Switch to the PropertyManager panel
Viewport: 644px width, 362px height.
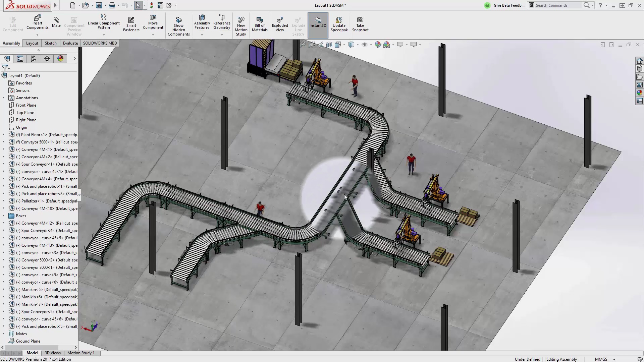point(20,58)
